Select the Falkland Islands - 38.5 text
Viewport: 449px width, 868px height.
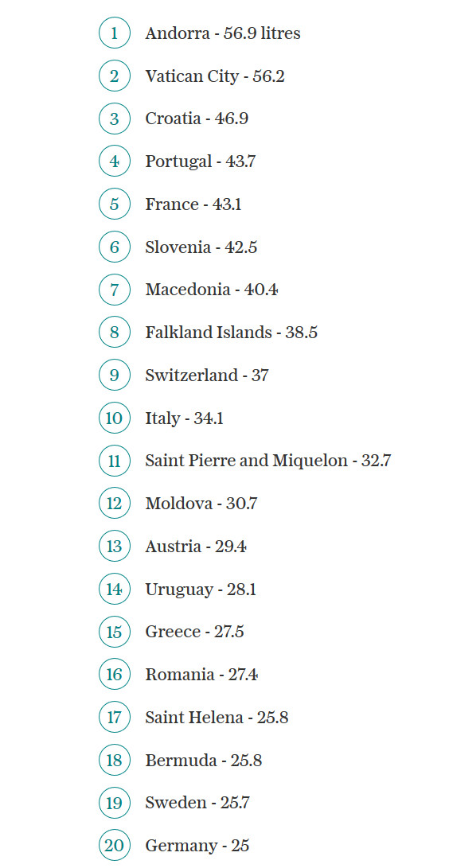click(232, 332)
